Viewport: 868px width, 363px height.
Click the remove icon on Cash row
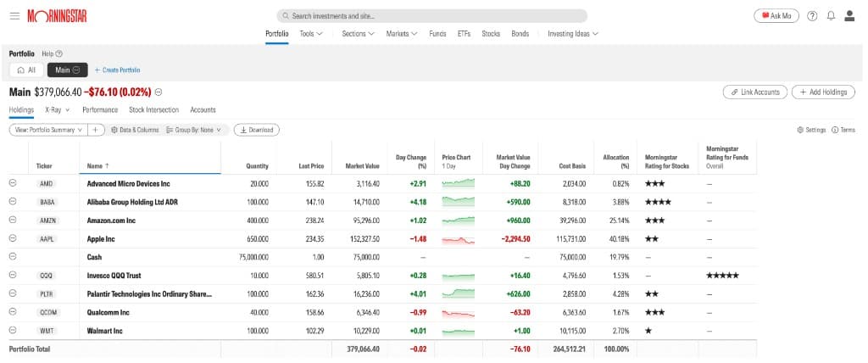(x=14, y=257)
